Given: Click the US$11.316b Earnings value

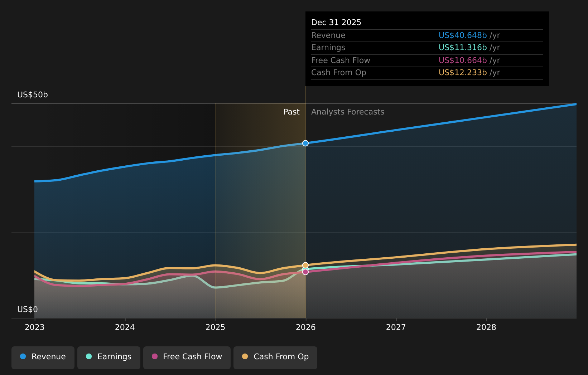Looking at the screenshot, I should [462, 47].
